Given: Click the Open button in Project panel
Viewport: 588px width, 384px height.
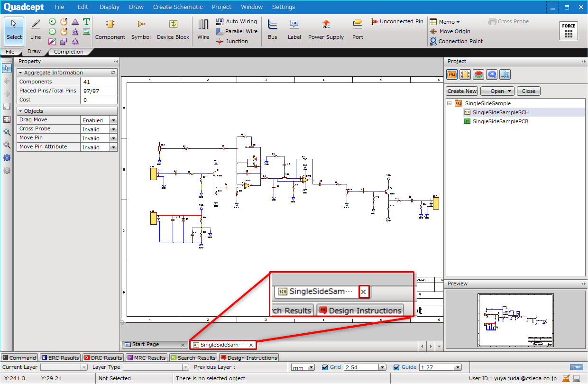Looking at the screenshot, I should 497,91.
